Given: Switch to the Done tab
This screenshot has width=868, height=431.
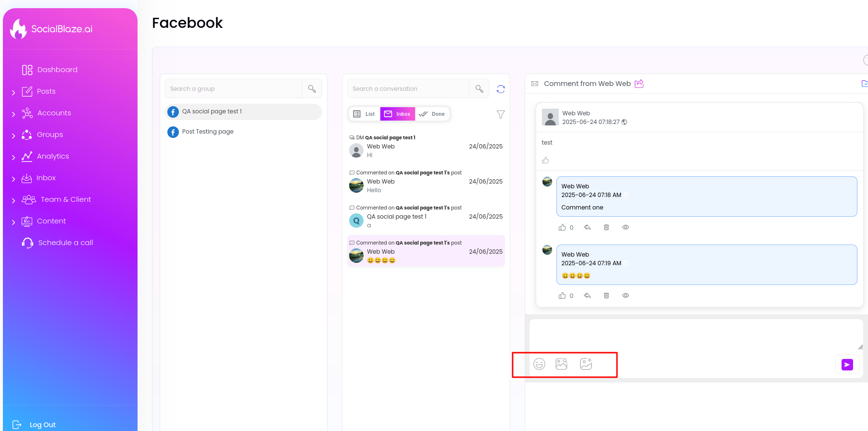Looking at the screenshot, I should tap(432, 114).
